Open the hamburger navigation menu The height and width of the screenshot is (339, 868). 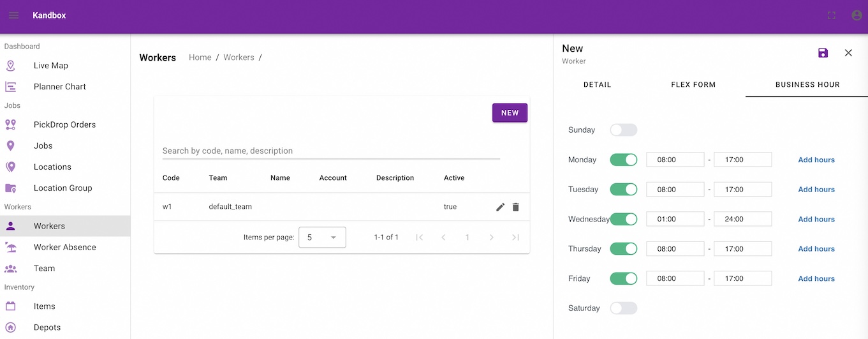pos(13,15)
